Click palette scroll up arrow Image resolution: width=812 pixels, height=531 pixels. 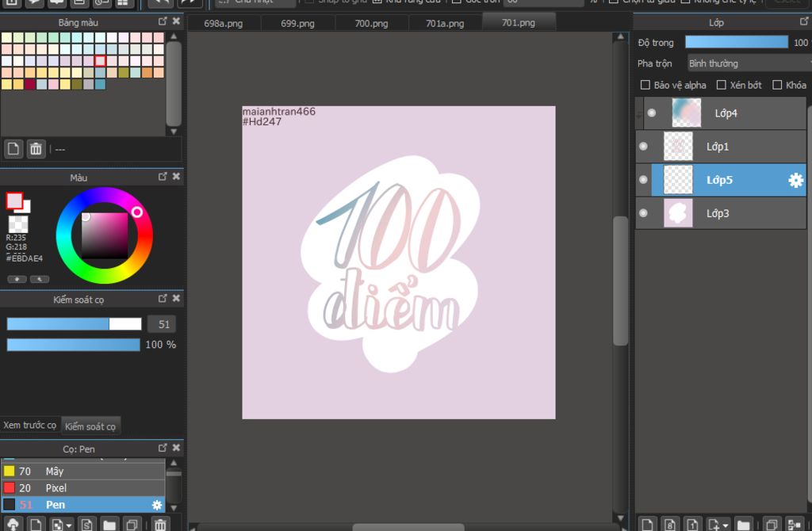point(174,36)
